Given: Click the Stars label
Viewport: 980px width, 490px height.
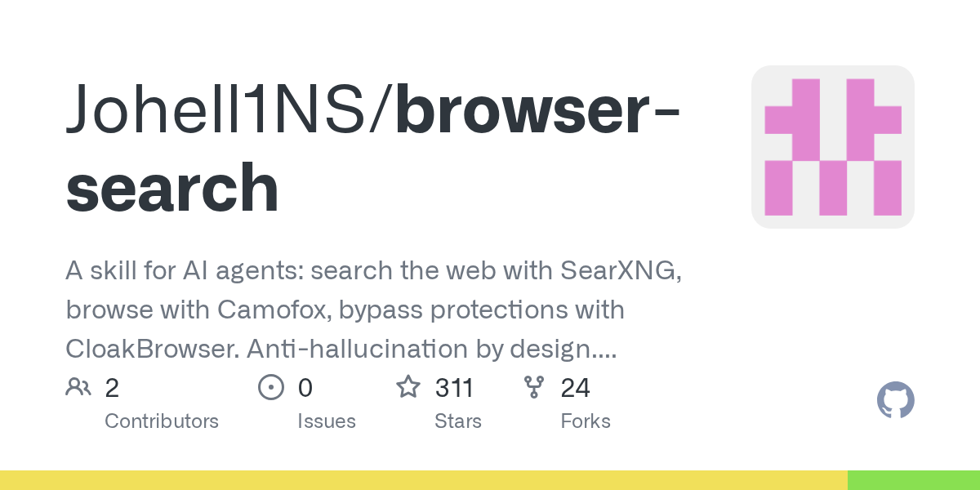Looking at the screenshot, I should [x=458, y=421].
